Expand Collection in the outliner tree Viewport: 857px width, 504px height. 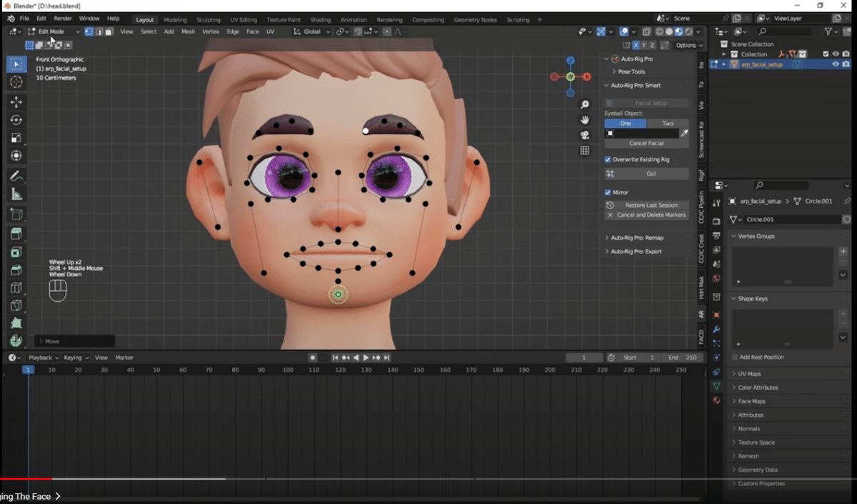pos(723,54)
